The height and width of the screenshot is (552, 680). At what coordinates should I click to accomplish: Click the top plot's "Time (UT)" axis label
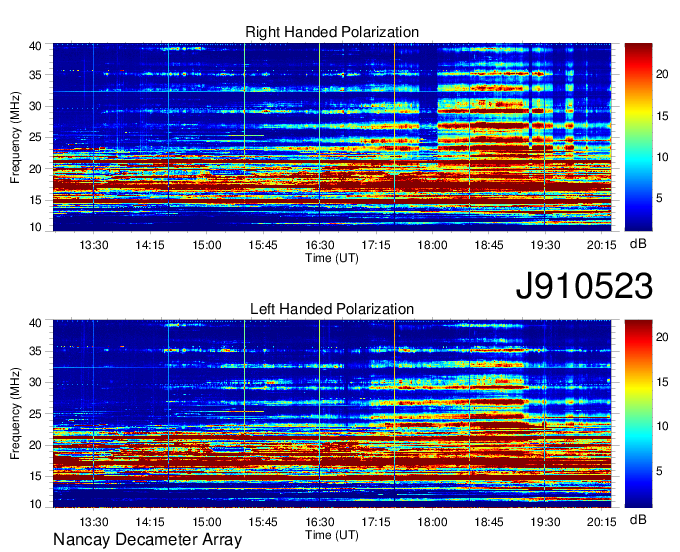(x=332, y=258)
